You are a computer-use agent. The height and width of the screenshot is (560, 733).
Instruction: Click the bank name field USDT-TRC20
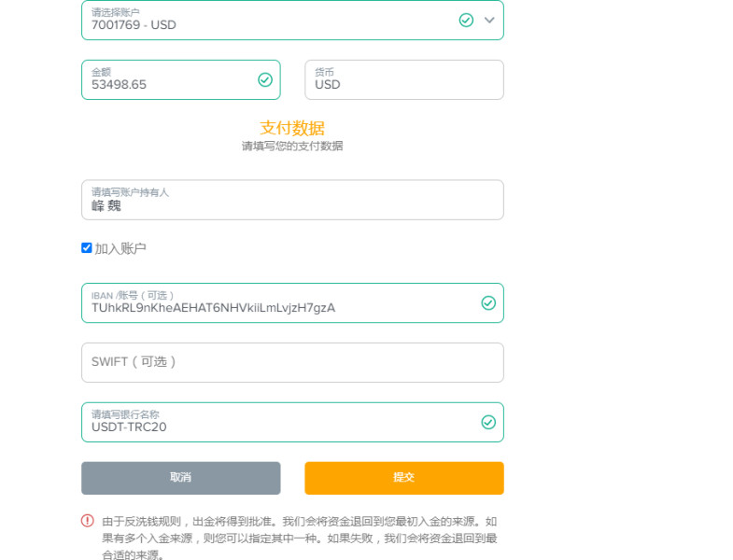click(x=292, y=422)
